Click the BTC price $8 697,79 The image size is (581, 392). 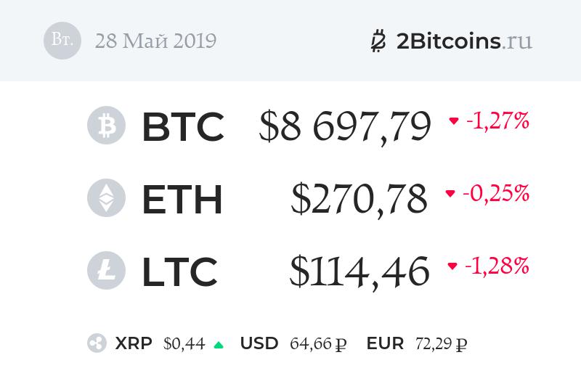[x=345, y=126]
